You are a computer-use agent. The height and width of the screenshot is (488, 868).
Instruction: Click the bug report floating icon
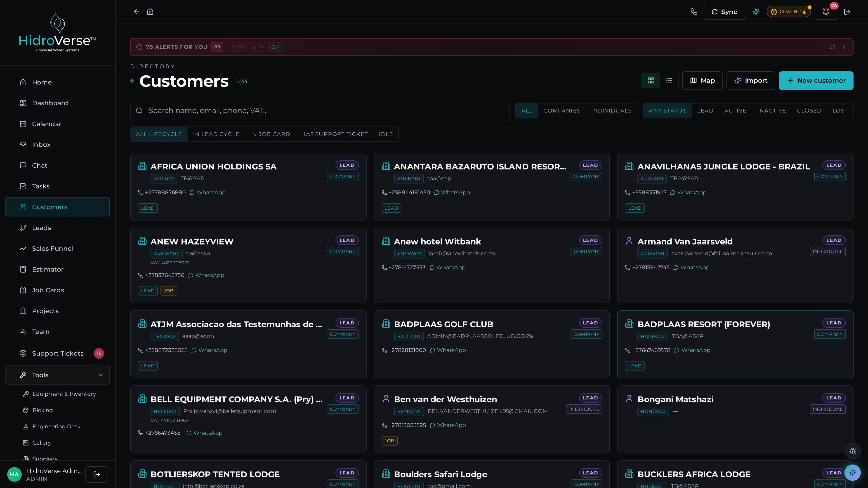[x=852, y=451]
